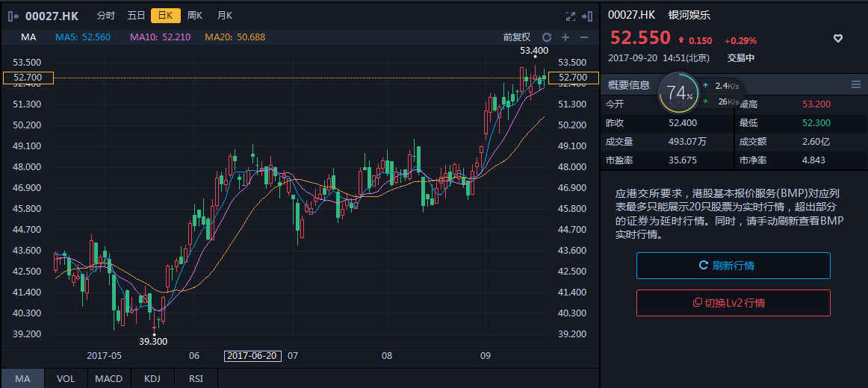
Task: Click the chart refresh icon beside 前复权
Action: click(x=547, y=37)
